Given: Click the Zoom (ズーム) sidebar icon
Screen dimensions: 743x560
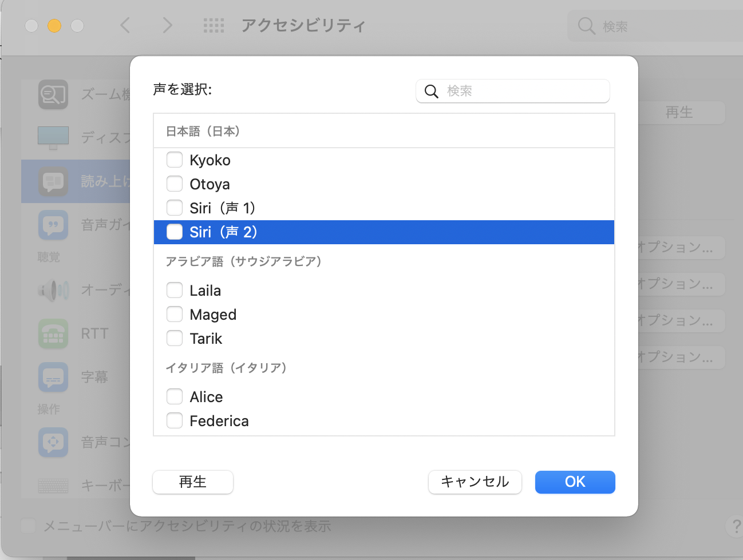Looking at the screenshot, I should 53,94.
